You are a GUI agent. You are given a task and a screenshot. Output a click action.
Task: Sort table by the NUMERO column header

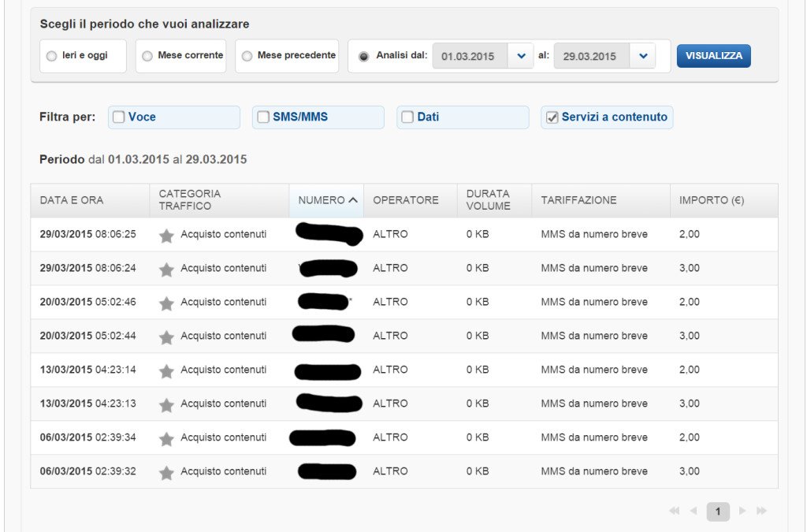click(327, 200)
